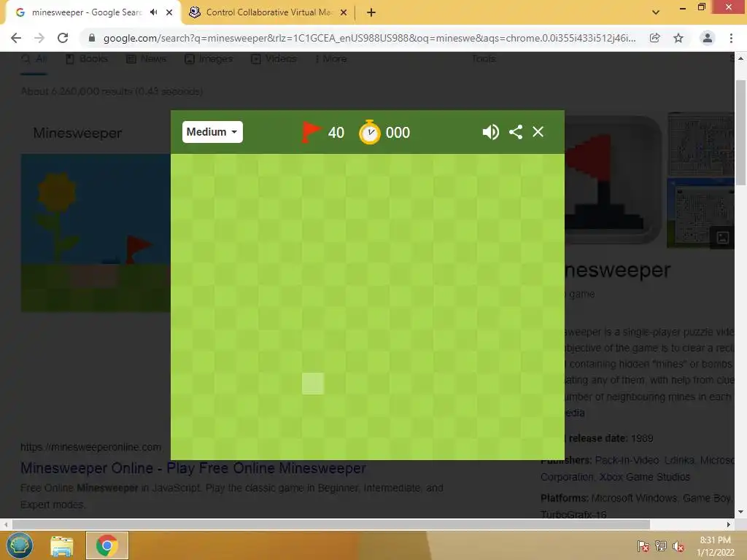Select the Videos search filter
The width and height of the screenshot is (747, 560).
(274, 59)
